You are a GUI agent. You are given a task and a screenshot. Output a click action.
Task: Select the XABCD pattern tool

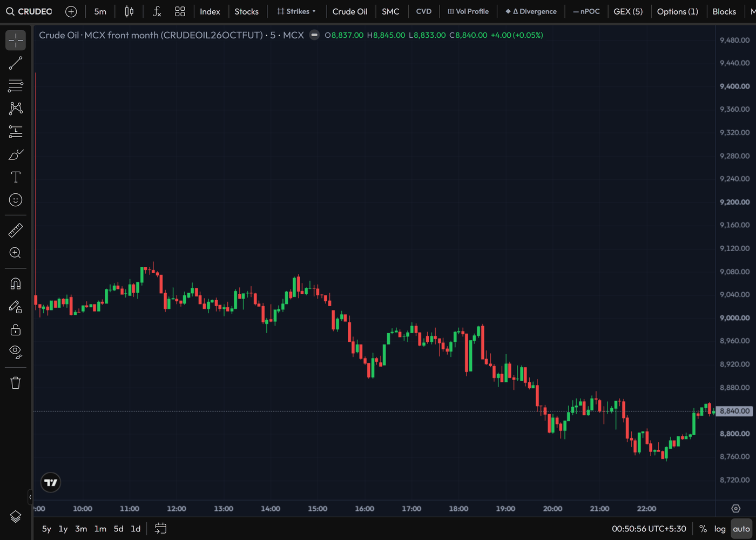click(16, 109)
